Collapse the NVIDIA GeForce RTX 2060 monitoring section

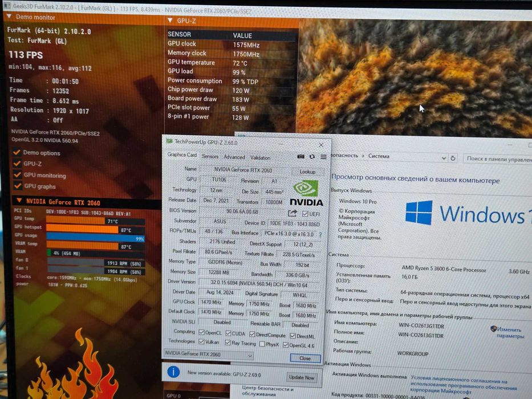[x=19, y=201]
